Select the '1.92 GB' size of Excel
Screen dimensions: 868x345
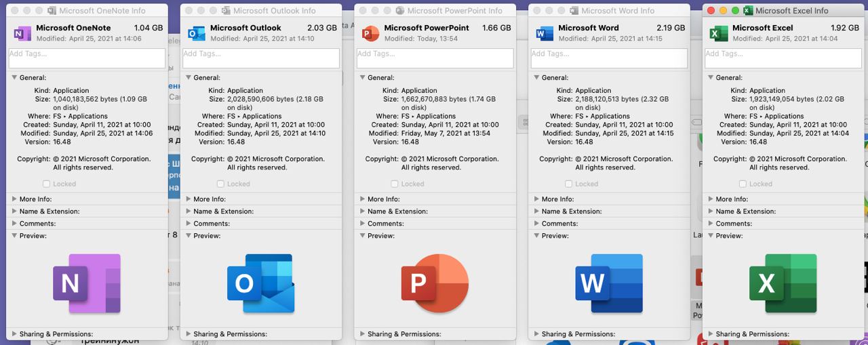pyautogui.click(x=845, y=28)
